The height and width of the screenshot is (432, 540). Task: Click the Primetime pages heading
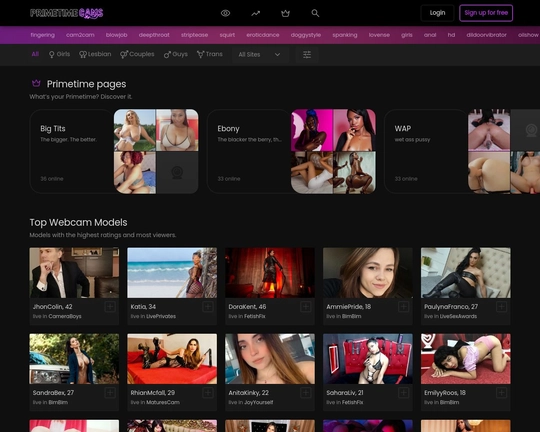click(86, 84)
